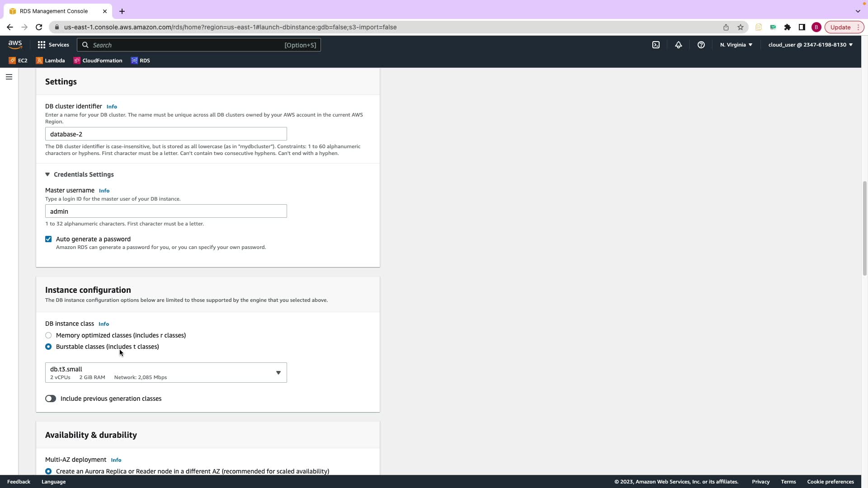Select Memory optimized classes radio button
This screenshot has width=868, height=488.
48,335
